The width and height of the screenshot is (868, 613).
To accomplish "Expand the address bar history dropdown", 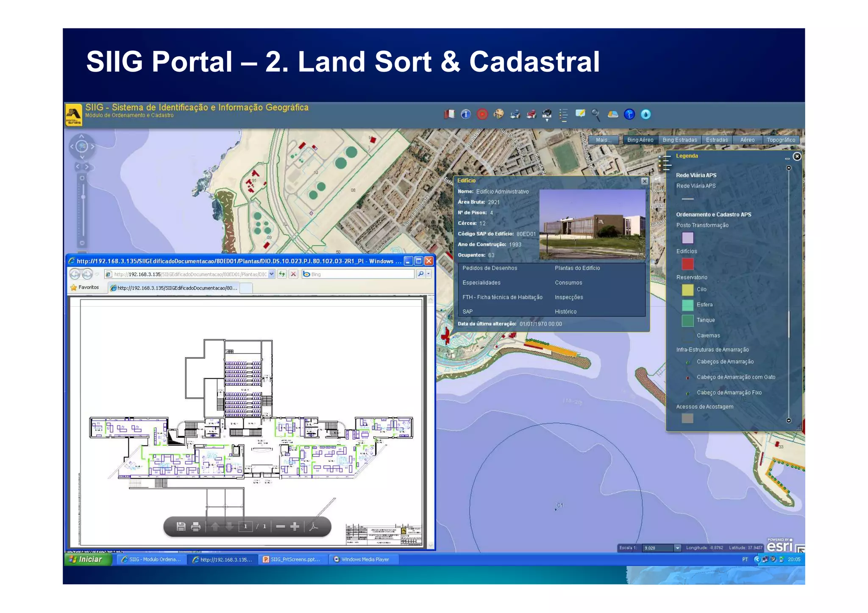I will coord(271,274).
